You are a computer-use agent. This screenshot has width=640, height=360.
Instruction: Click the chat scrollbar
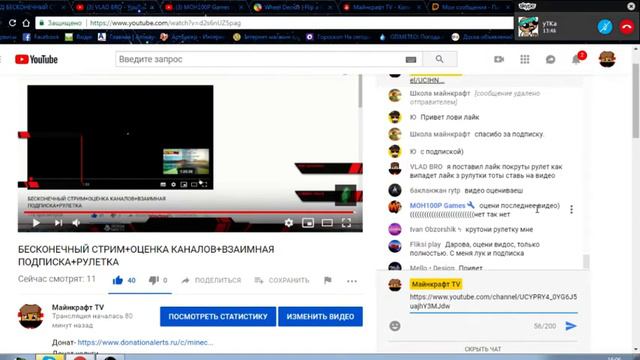click(x=586, y=262)
